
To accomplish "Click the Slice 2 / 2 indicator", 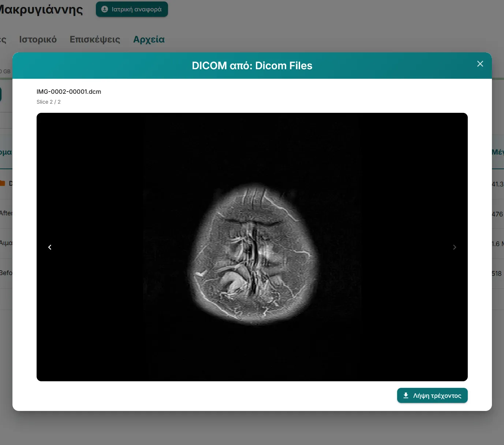I will click(49, 102).
